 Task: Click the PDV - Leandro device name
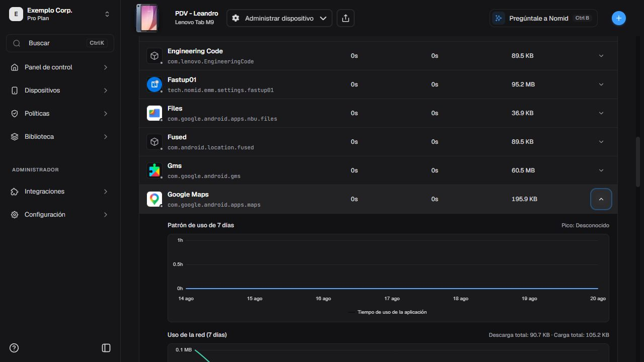click(197, 14)
